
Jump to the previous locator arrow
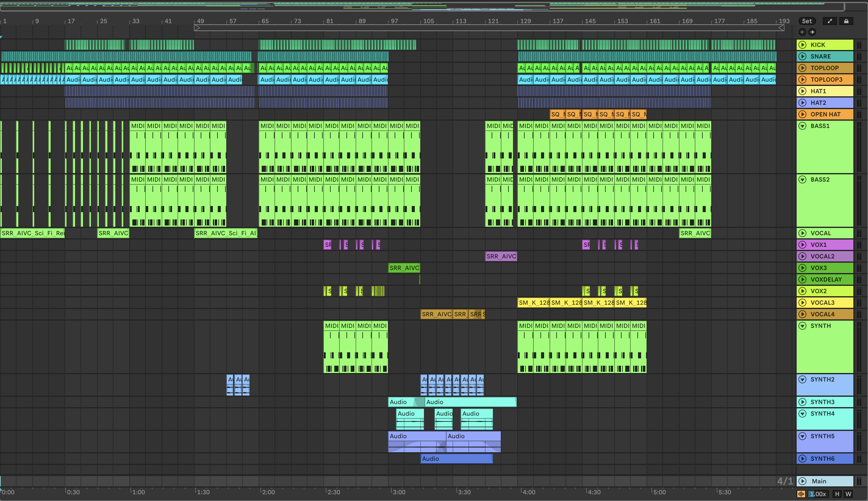click(802, 32)
